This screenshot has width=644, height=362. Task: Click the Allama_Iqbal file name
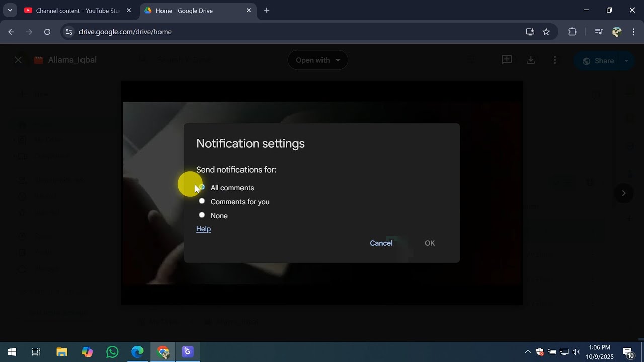point(72,60)
